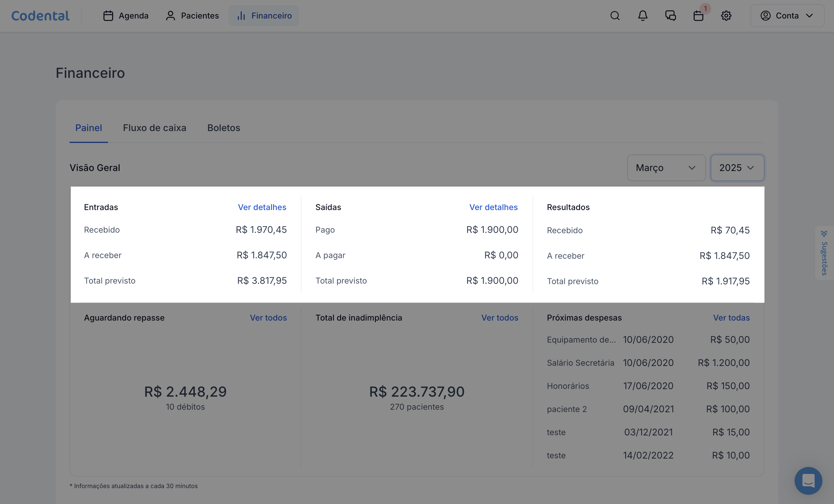Open the settings gear icon
Viewport: 834px width, 504px height.
point(726,16)
